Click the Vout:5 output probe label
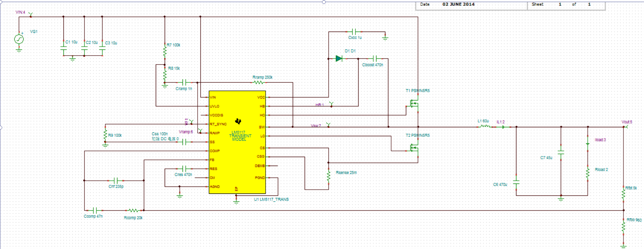This screenshot has width=644, height=249. (x=627, y=122)
